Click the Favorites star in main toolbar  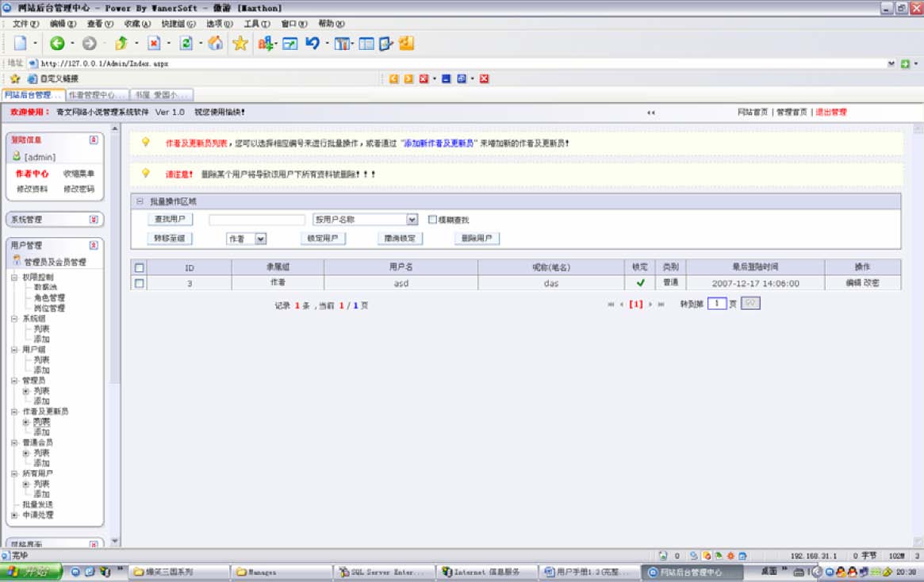click(240, 43)
